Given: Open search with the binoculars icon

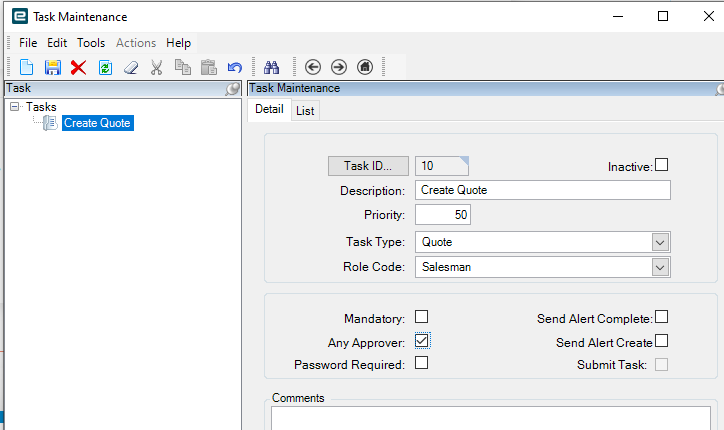Looking at the screenshot, I should click(272, 67).
